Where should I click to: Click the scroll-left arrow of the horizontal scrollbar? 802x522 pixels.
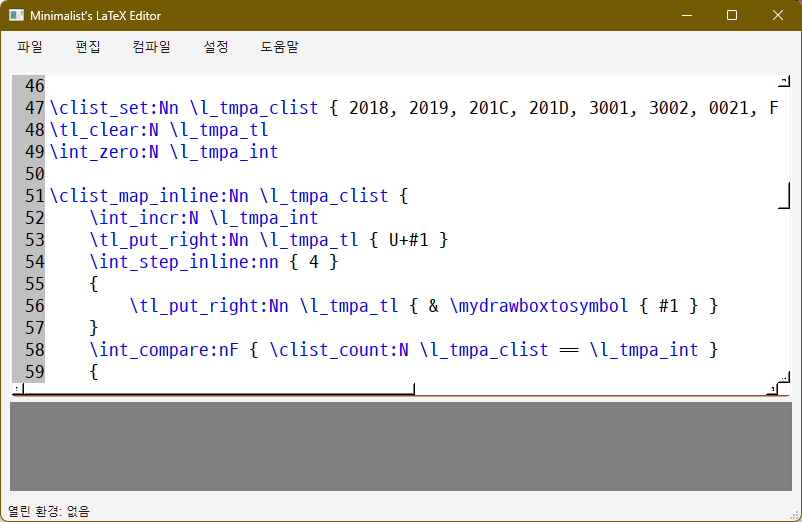[17, 390]
